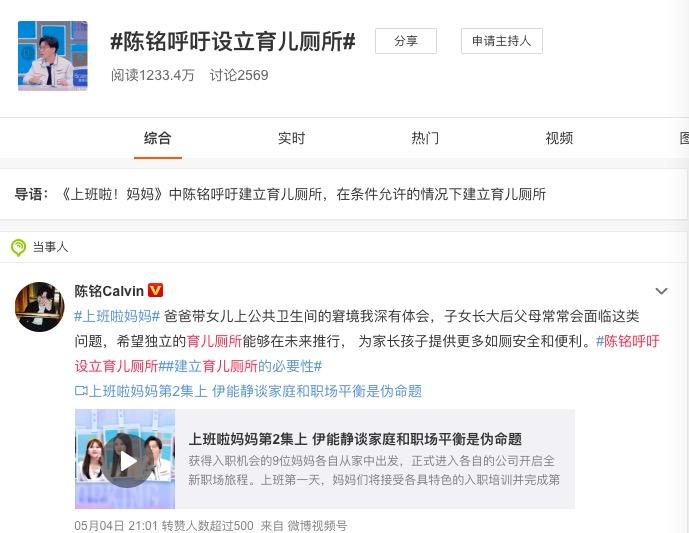Open video card title 上班啦妈妈第2集上
Image resolution: width=689 pixels, height=533 pixels.
[355, 439]
